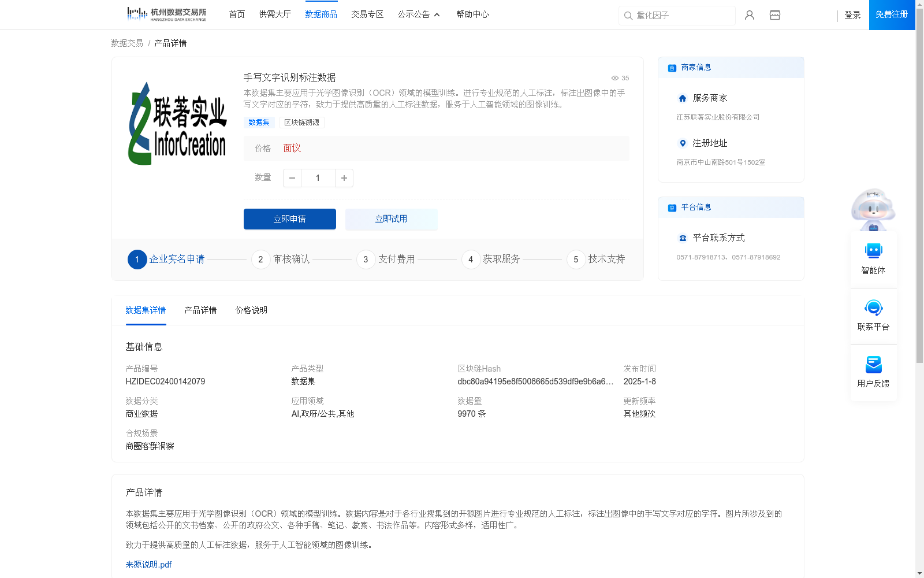Click the page vertical scrollbar
This screenshot has width=924, height=578.
(x=919, y=185)
